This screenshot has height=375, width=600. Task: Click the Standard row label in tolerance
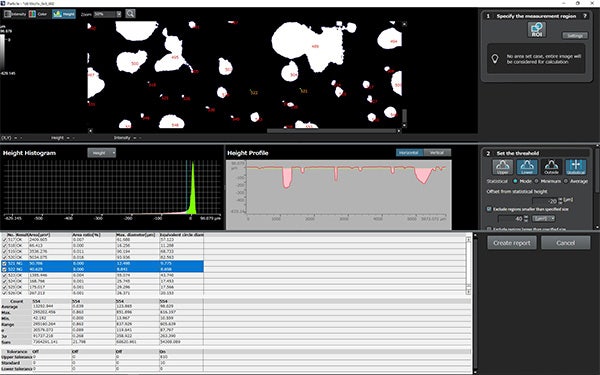pos(10,363)
